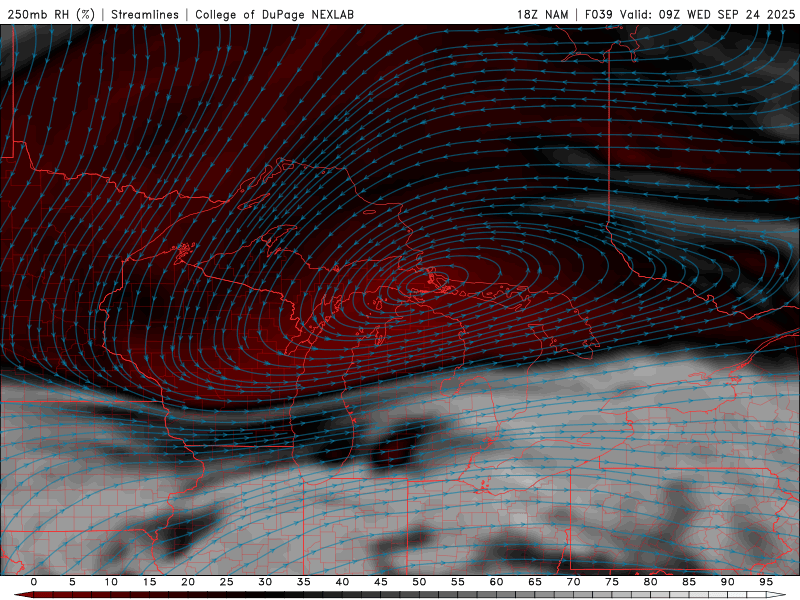
Task: Click the "18Z NAM" model run label
Action: click(x=542, y=14)
